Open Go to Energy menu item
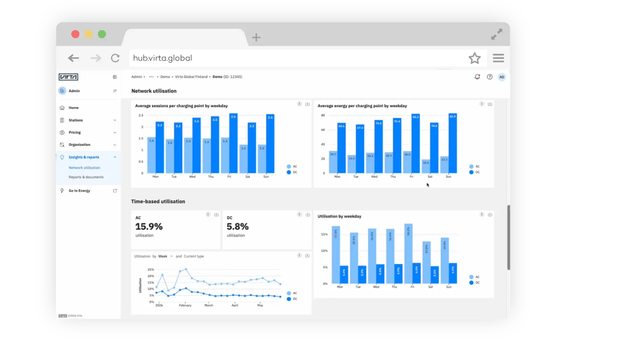 [x=88, y=191]
